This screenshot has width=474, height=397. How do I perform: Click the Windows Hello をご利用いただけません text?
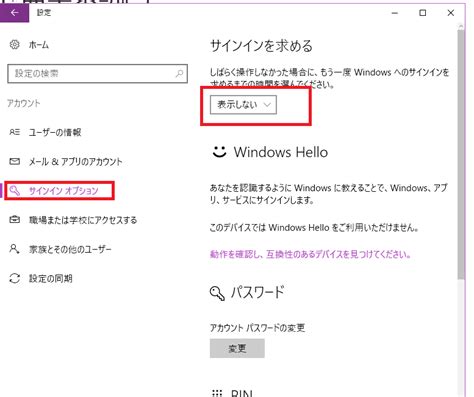[314, 228]
